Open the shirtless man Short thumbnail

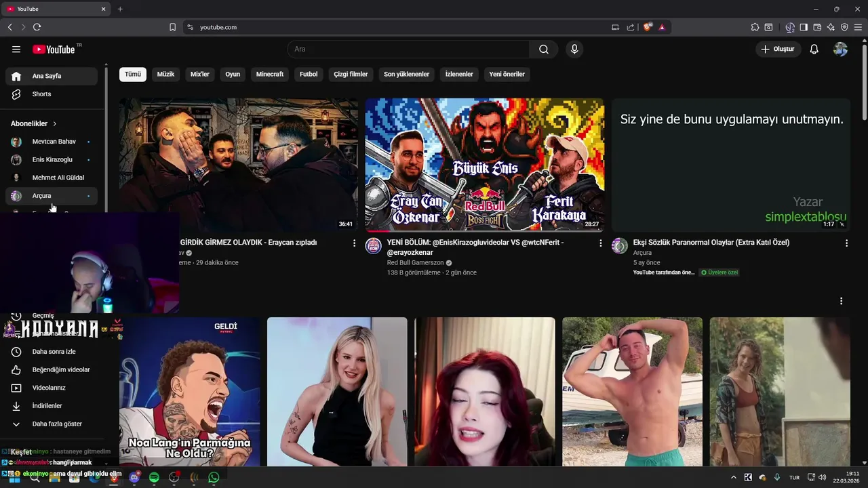[633, 392]
